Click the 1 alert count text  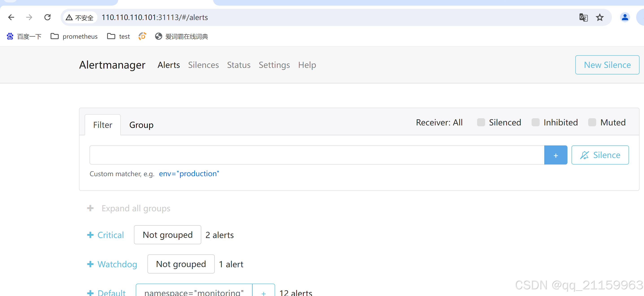[x=231, y=264]
